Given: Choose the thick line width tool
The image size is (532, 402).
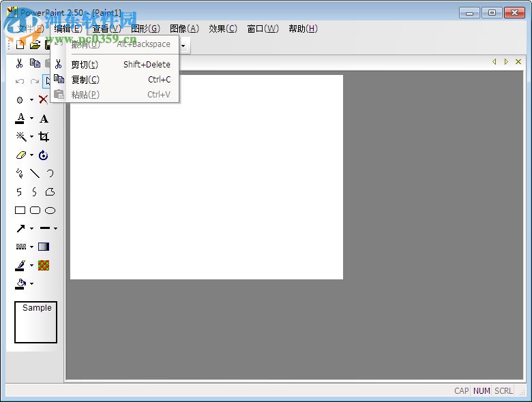Looking at the screenshot, I should tap(45, 228).
